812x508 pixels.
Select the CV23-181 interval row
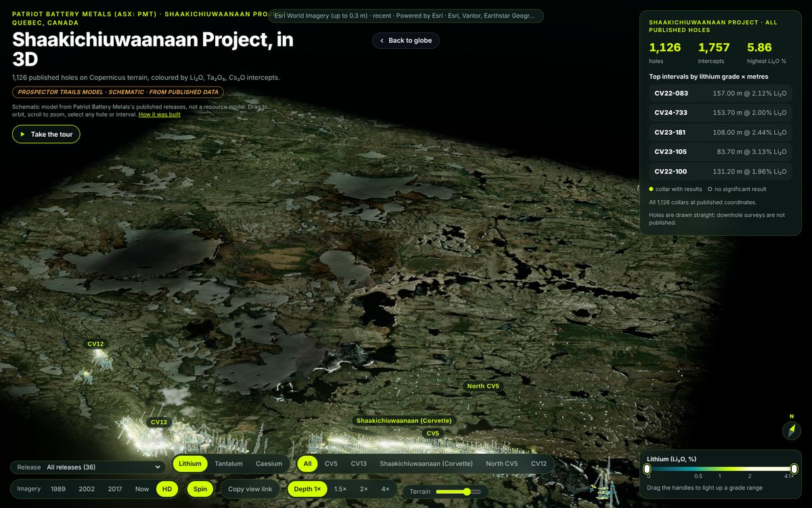tap(721, 132)
